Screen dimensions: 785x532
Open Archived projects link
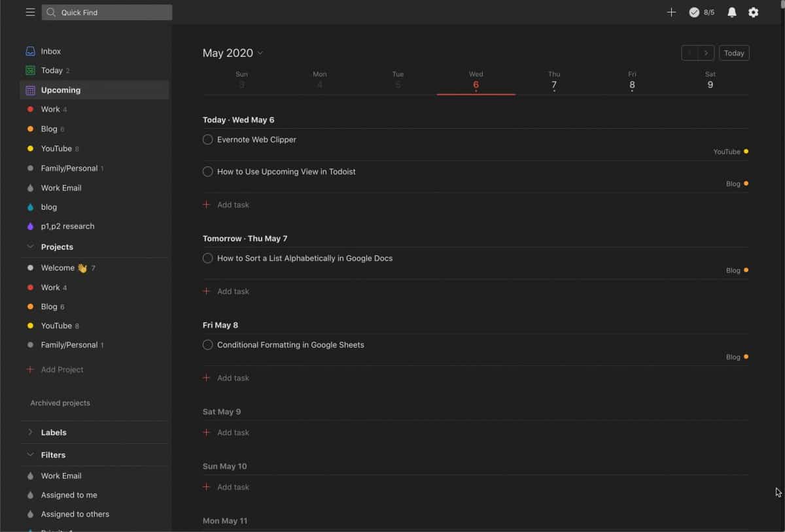60,403
